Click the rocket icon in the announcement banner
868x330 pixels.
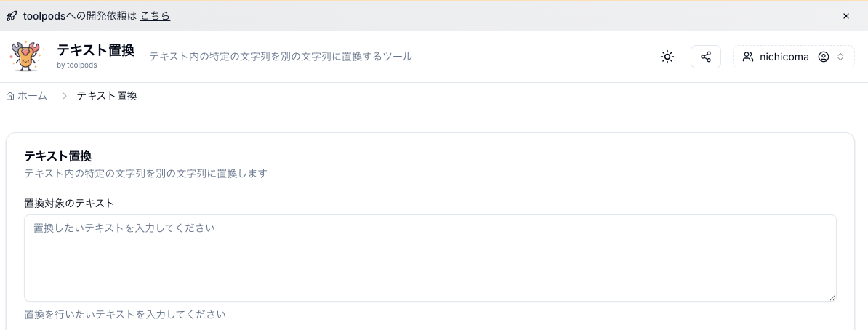(11, 16)
